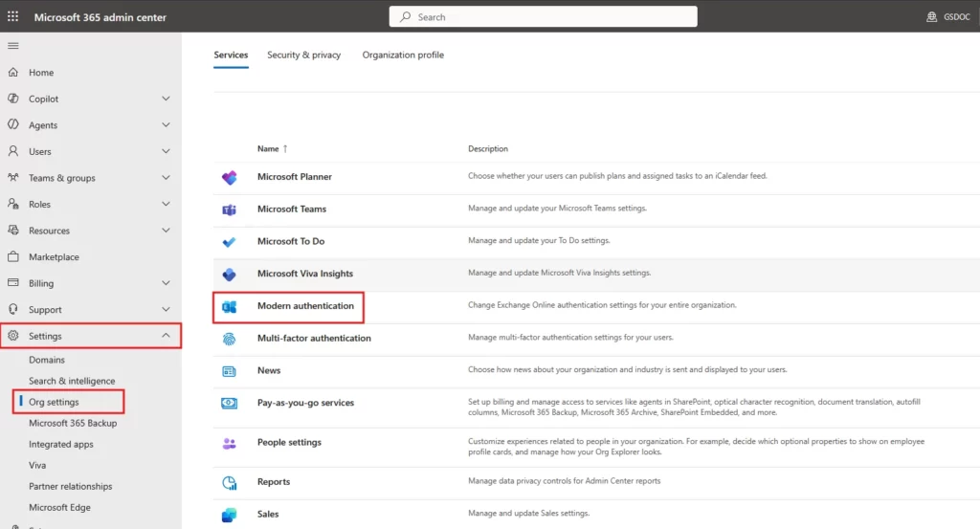This screenshot has width=980, height=529.
Task: Click the Microsoft Planner app icon
Action: tap(230, 177)
